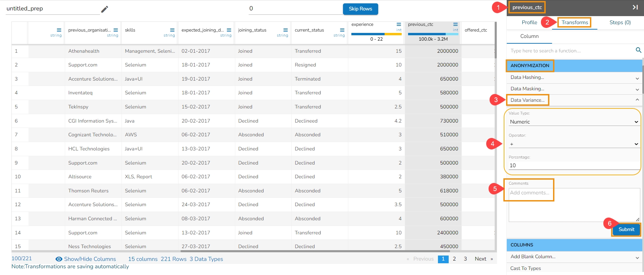Go to page 3 of the table
Viewport: 644px width, 275px height.
(465, 259)
